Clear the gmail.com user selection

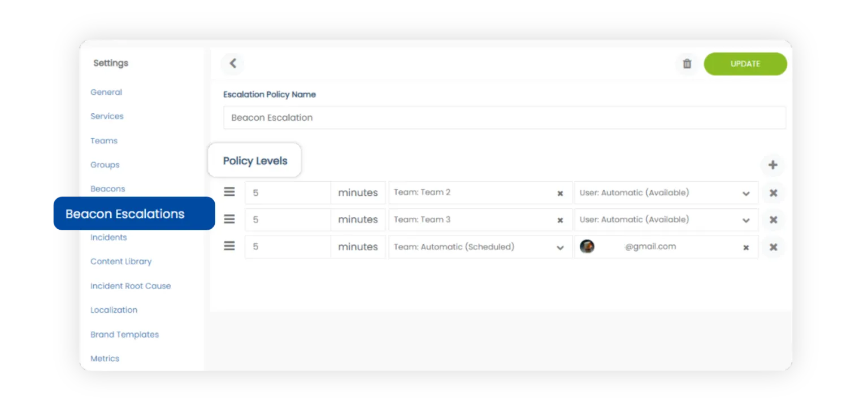coord(746,247)
